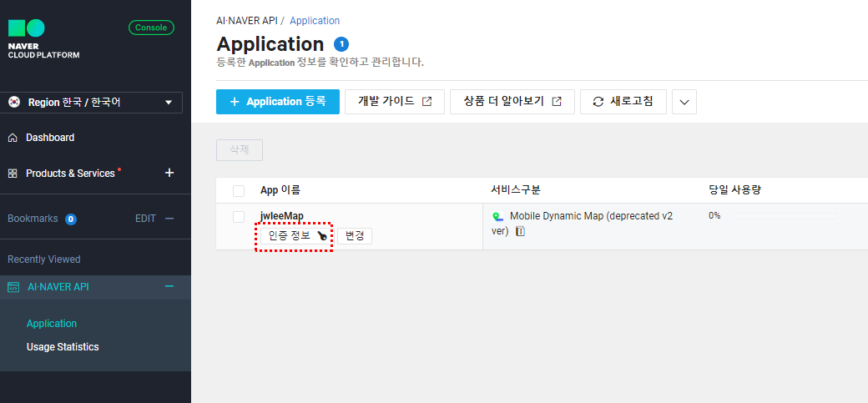868x403 pixels.
Task: Click EDIT next to Bookmarks
Action: [145, 219]
